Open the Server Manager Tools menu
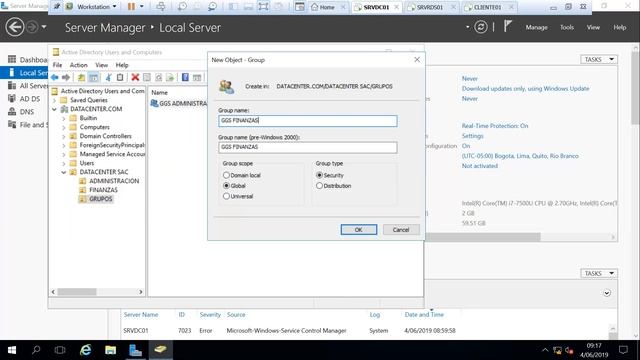Image resolution: width=640 pixels, height=360 pixels. [x=567, y=27]
